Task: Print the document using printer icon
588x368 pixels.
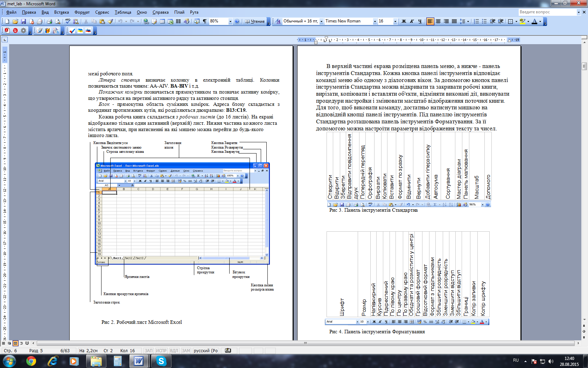Action: tap(49, 21)
